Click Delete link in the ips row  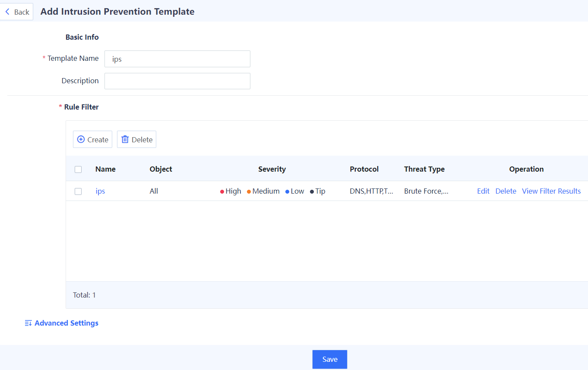pos(506,191)
